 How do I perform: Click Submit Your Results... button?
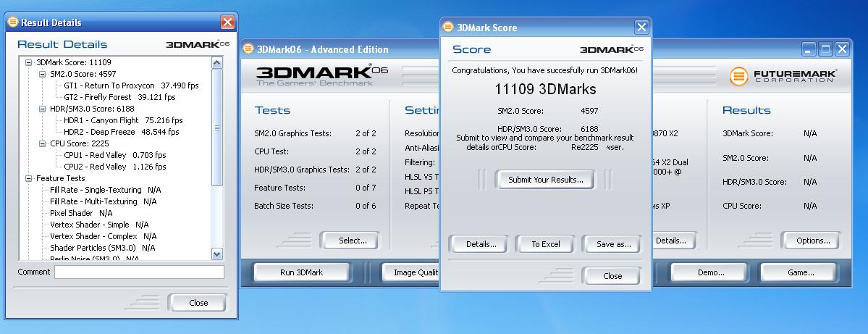[x=545, y=180]
